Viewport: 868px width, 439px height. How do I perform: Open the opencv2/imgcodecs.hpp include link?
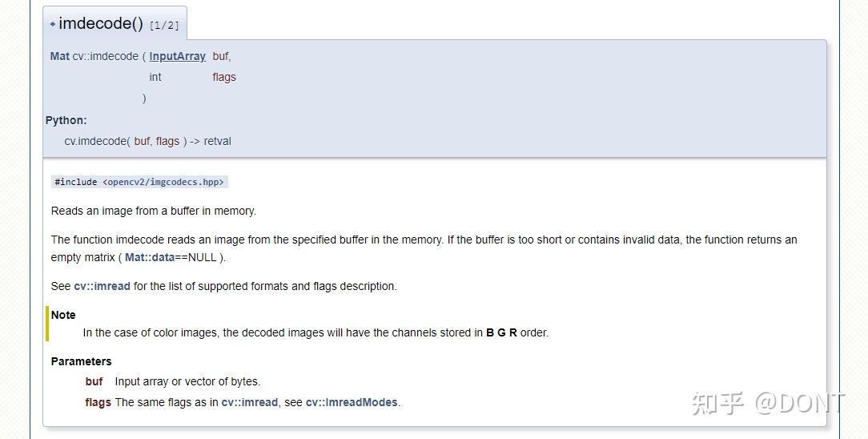163,182
